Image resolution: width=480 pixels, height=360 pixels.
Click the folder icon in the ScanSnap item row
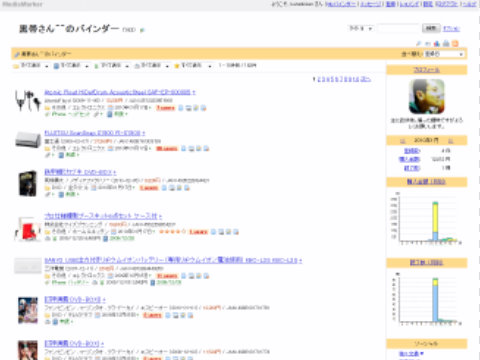click(47, 149)
